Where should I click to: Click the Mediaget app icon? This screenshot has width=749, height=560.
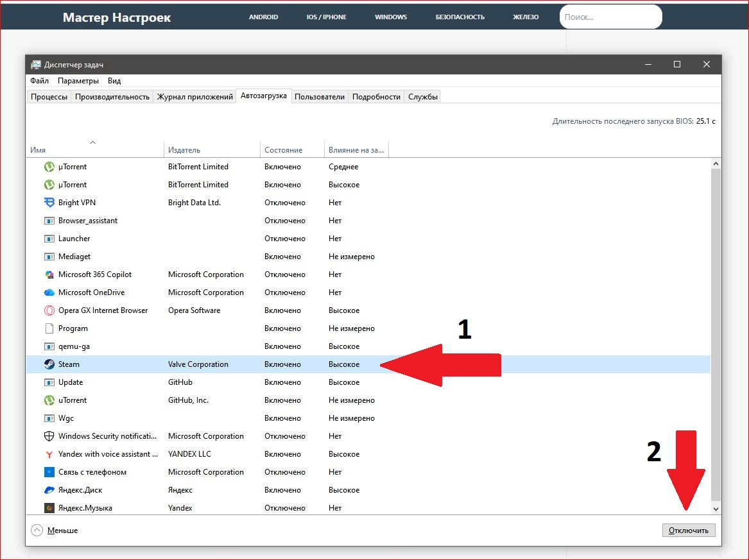(x=49, y=257)
